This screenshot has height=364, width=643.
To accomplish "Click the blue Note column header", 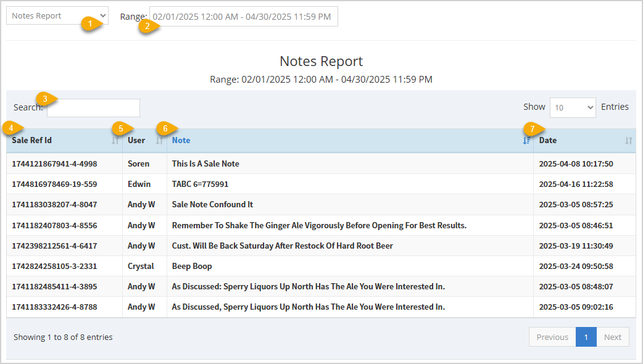I will click(x=181, y=140).
